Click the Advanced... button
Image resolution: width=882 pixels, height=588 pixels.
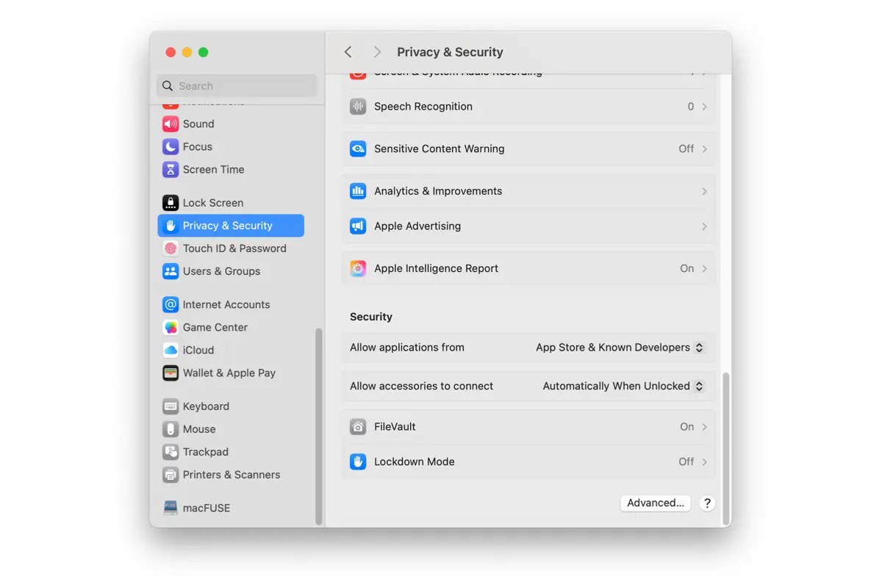click(656, 503)
